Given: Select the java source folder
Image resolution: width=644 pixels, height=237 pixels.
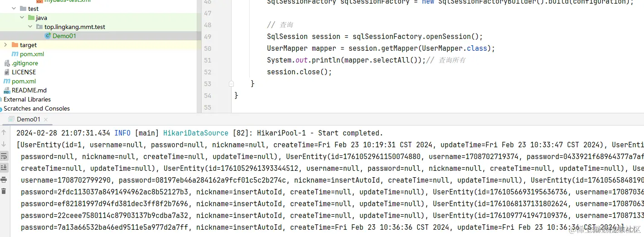Looking at the screenshot, I should click(x=41, y=18).
